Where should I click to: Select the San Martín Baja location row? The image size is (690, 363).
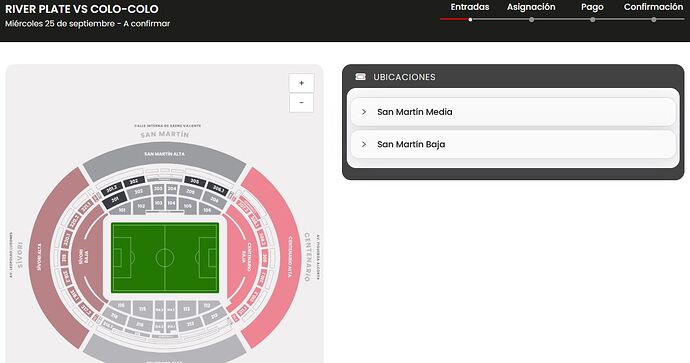(x=513, y=144)
